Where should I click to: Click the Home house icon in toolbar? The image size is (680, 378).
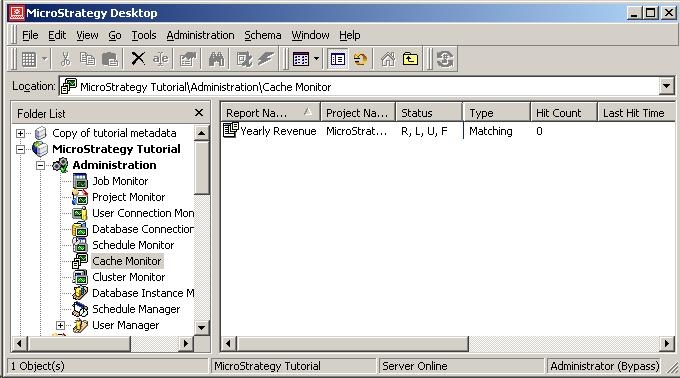click(388, 59)
